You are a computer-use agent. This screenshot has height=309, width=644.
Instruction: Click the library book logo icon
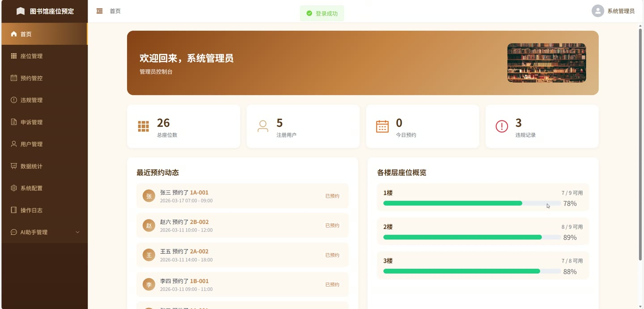coord(21,11)
